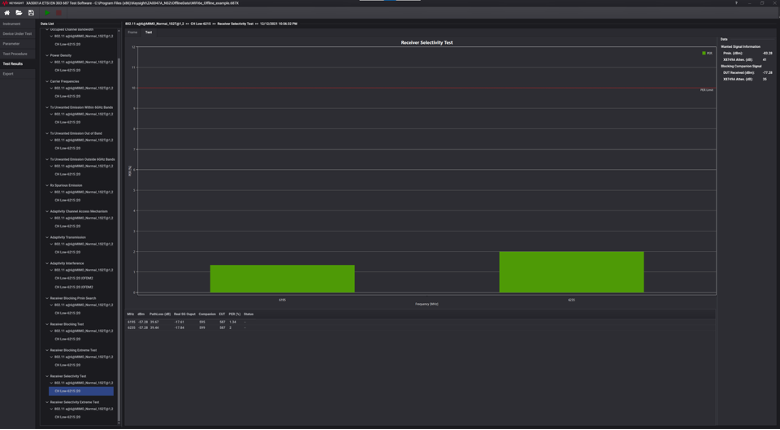This screenshot has height=430, width=780.
Task: Stop test with red stop icon
Action: [x=59, y=13]
